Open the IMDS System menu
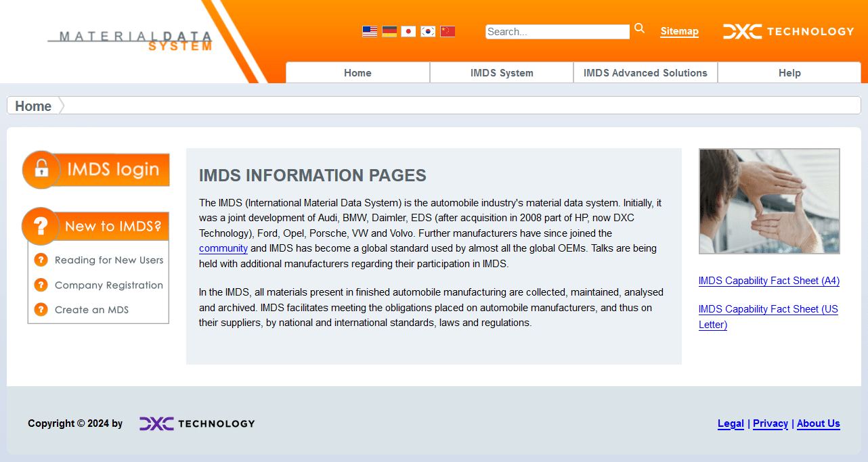The height and width of the screenshot is (462, 868). coord(502,72)
